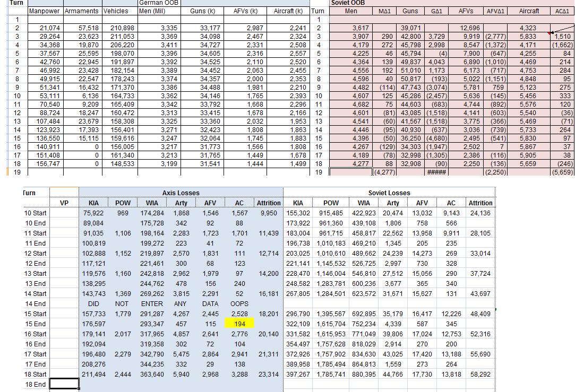Select the Soviet OOB header cell
The height and width of the screenshot is (392, 575).
tap(452, 3)
